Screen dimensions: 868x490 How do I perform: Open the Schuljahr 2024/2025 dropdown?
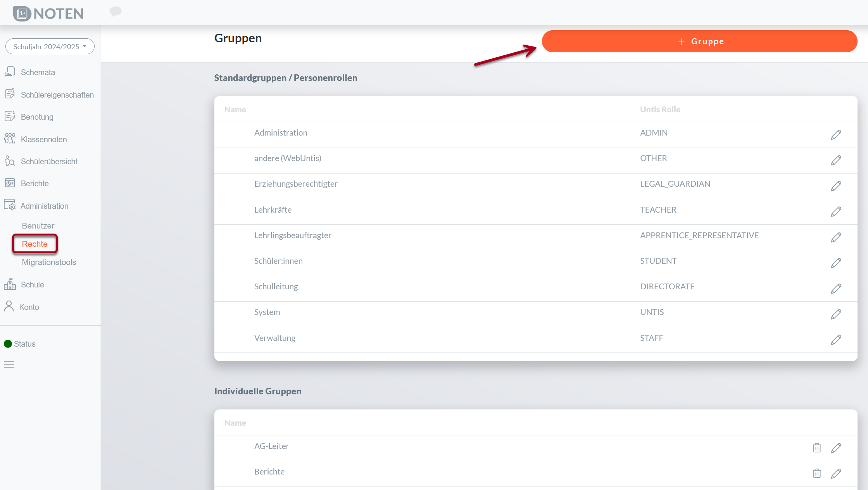50,46
